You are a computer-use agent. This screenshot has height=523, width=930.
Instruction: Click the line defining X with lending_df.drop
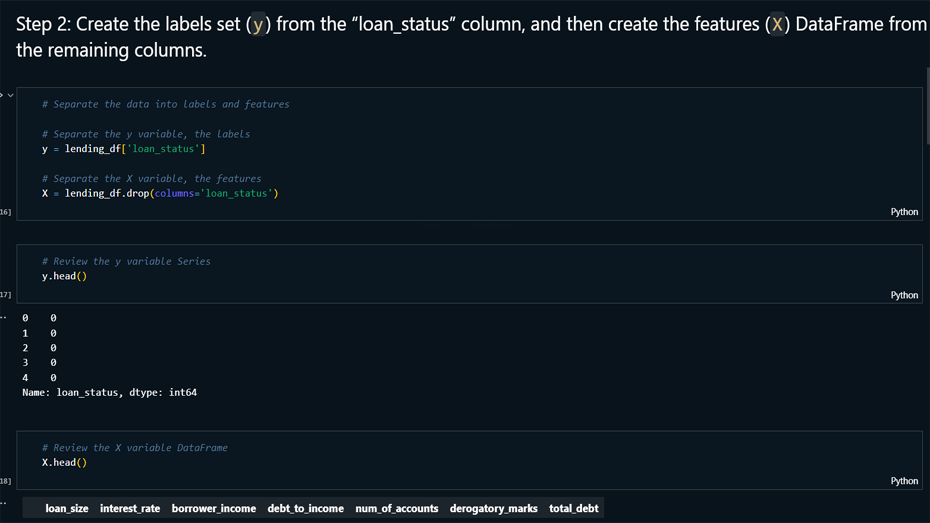point(160,193)
